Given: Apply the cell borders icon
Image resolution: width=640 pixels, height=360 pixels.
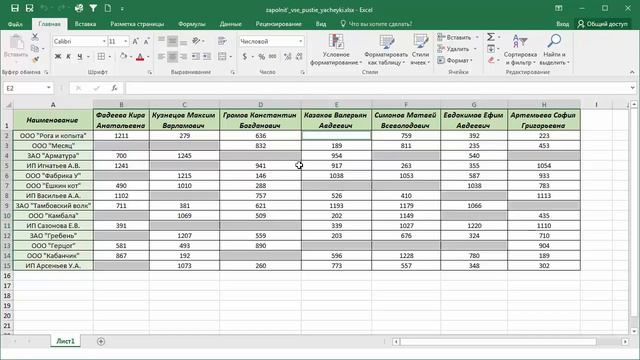Looking at the screenshot, I should click(101, 56).
